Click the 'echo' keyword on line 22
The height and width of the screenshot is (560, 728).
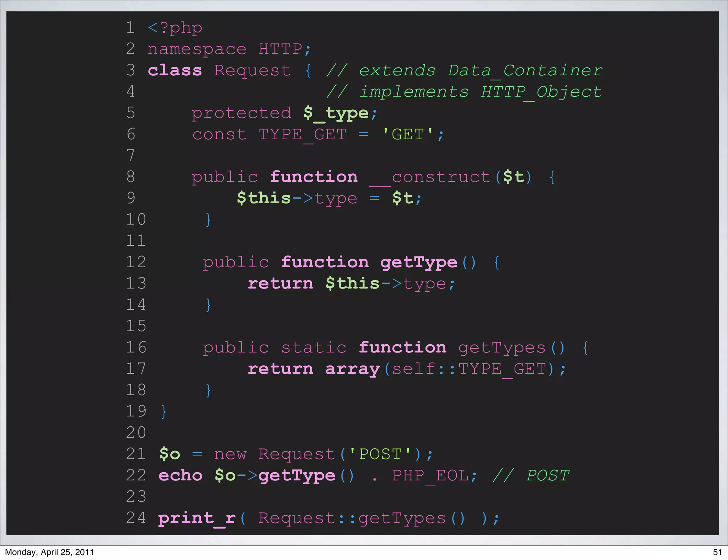click(180, 475)
